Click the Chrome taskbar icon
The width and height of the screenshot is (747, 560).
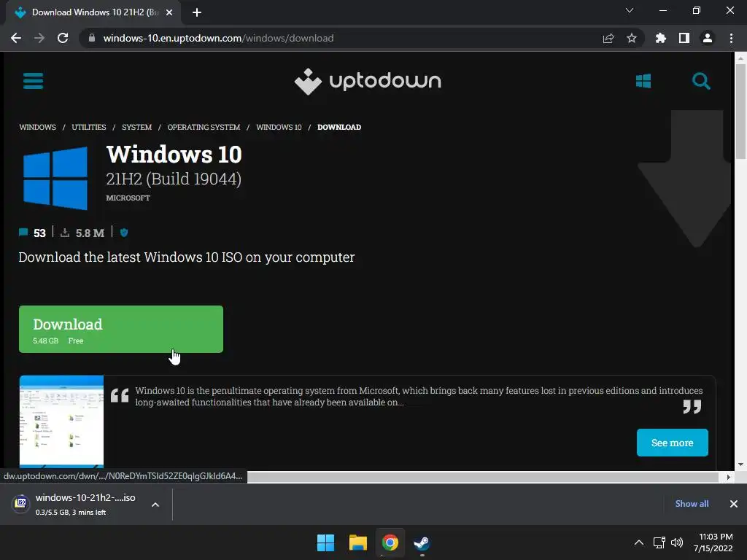click(390, 542)
